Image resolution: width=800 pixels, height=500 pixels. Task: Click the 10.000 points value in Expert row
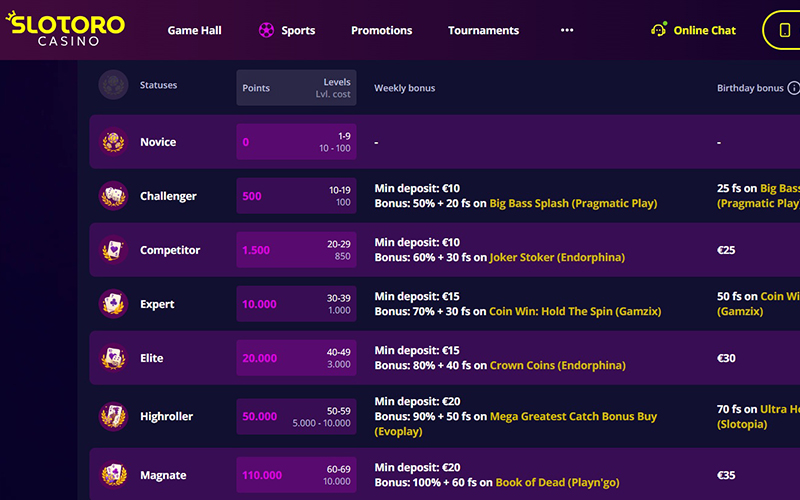coord(259,304)
